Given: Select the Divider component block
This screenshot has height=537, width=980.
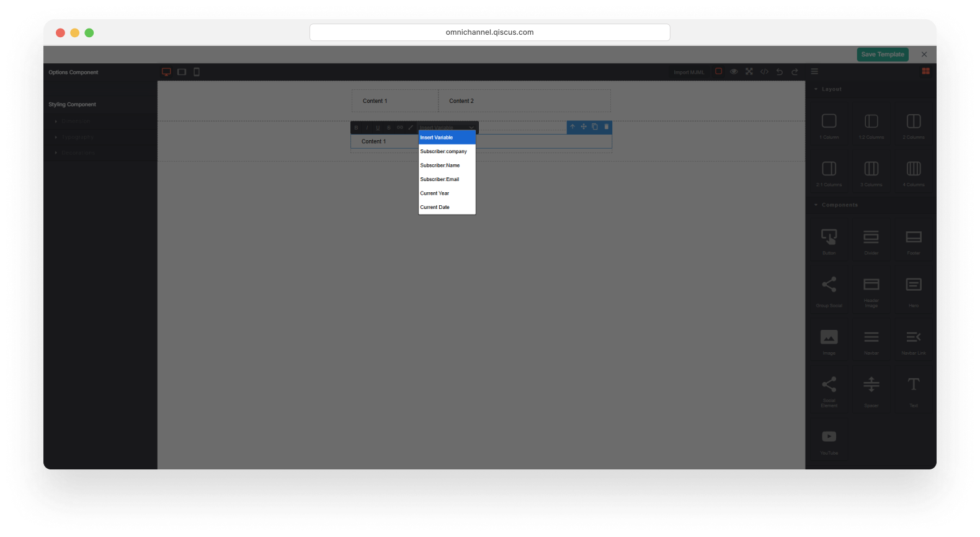Looking at the screenshot, I should [x=871, y=241].
